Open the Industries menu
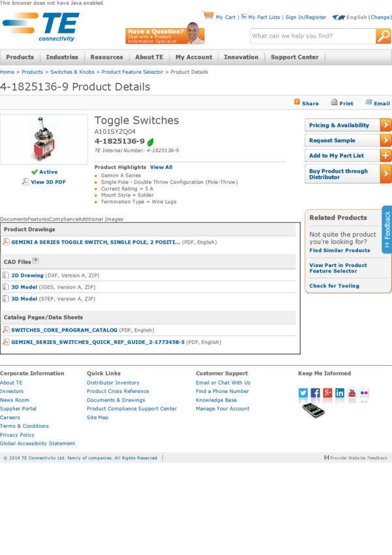392x555 pixels. [62, 57]
